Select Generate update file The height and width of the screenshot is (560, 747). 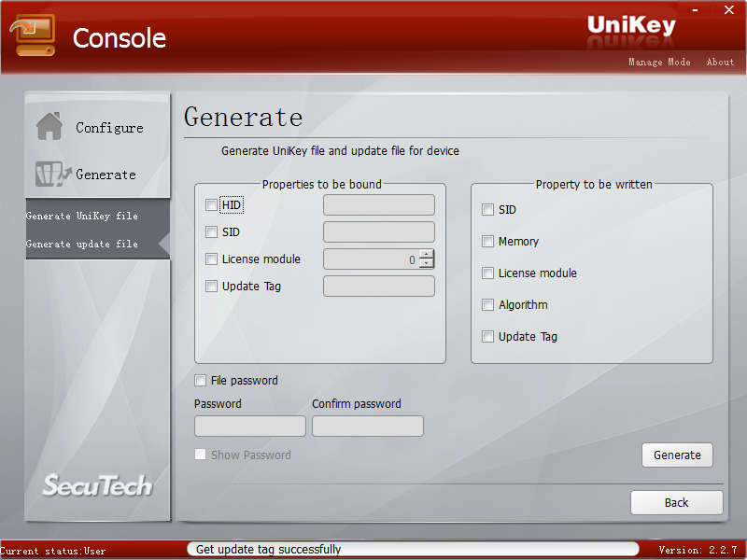82,244
